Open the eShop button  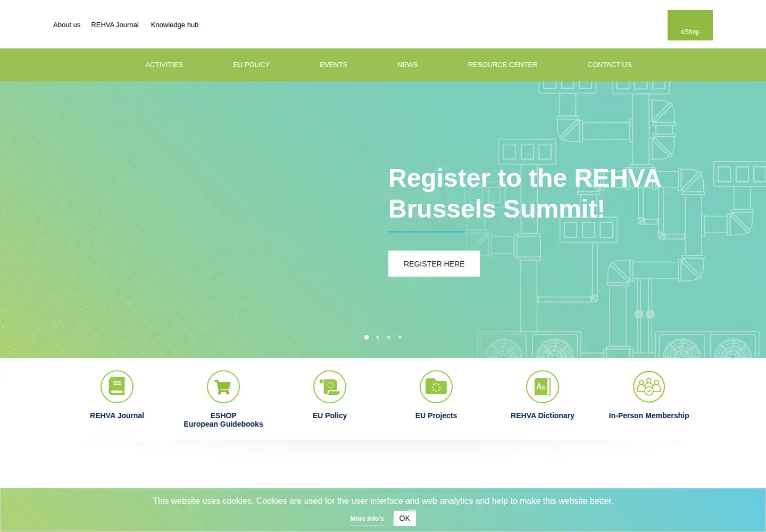click(690, 26)
